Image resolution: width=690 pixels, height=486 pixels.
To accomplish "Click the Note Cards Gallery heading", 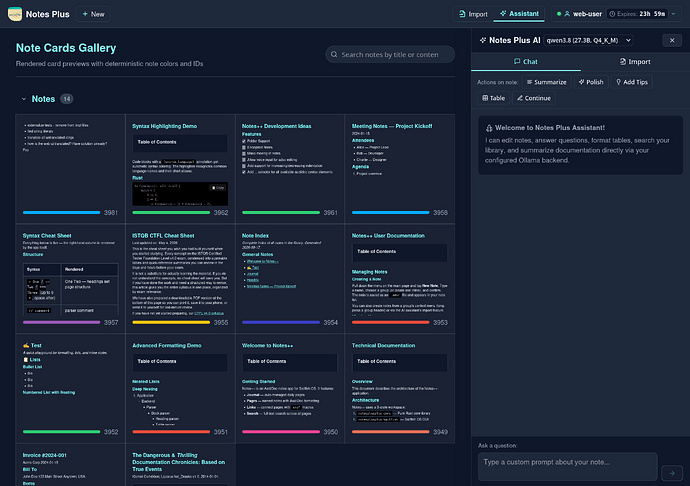I will pos(66,48).
